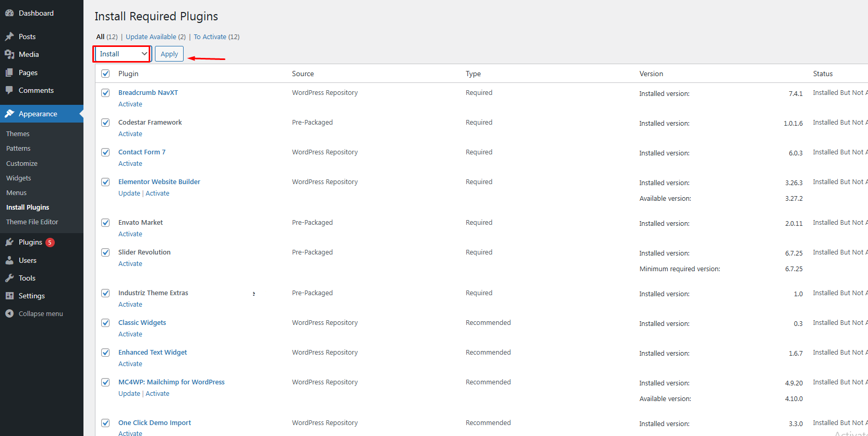Image resolution: width=868 pixels, height=436 pixels.
Task: Click the Posts pushpin icon
Action: pos(9,37)
